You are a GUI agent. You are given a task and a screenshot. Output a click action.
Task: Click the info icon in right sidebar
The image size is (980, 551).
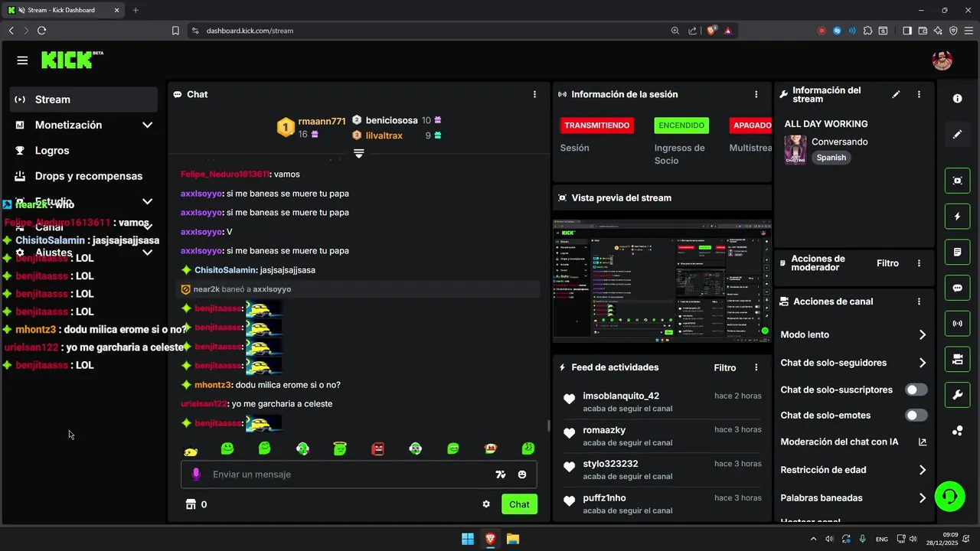tap(957, 99)
